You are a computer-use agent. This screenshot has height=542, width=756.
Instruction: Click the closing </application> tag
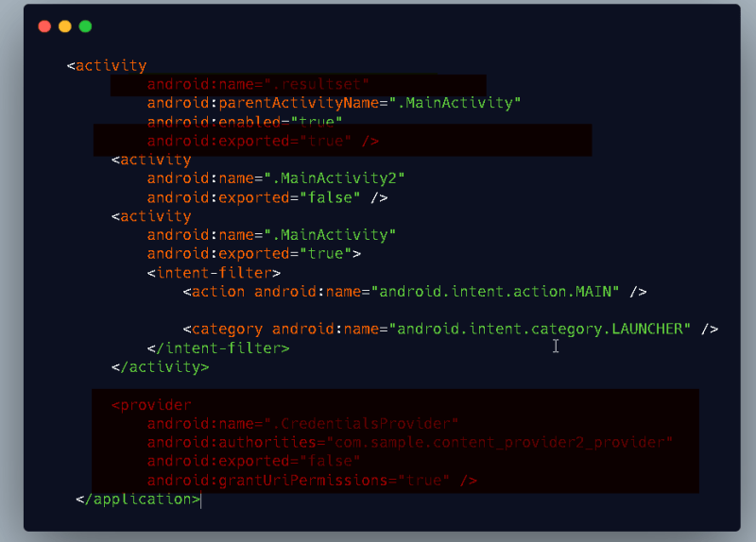[x=138, y=500]
